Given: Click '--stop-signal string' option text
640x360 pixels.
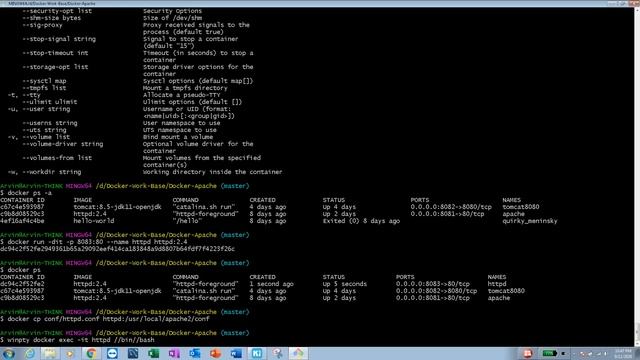Looking at the screenshot, I should click(59, 39).
